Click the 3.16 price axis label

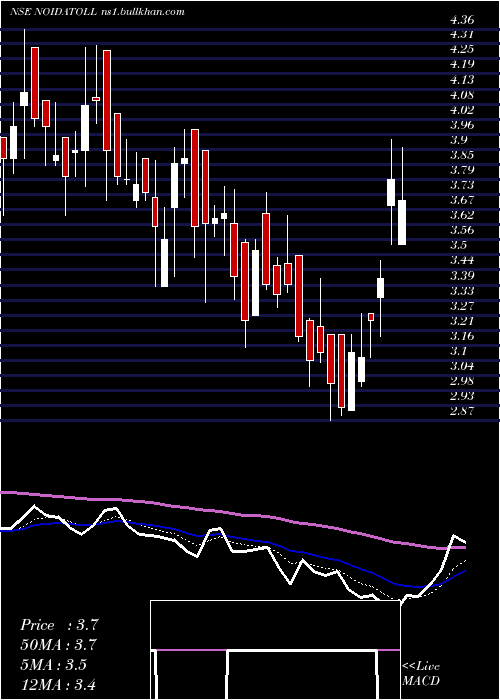[x=462, y=336]
